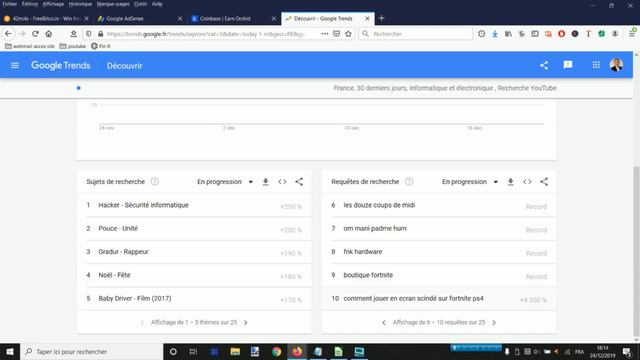
Task: Reload the current page
Action: 36,34
